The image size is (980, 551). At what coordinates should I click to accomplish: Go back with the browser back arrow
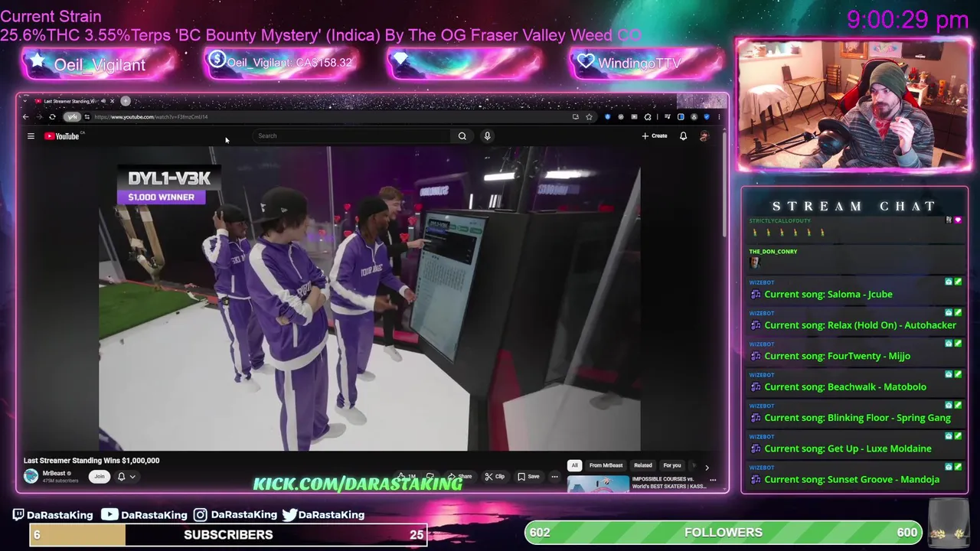pyautogui.click(x=25, y=117)
